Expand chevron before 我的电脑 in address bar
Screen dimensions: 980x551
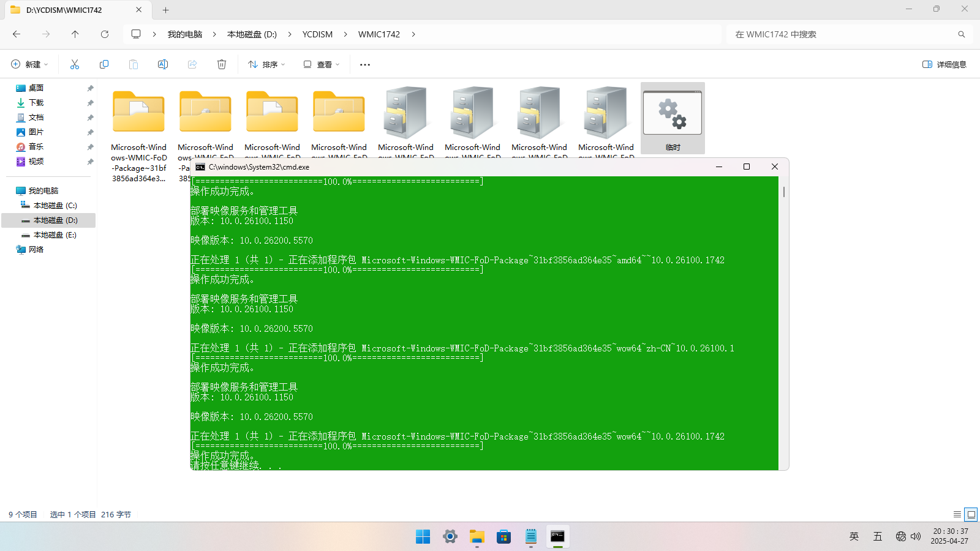click(154, 34)
